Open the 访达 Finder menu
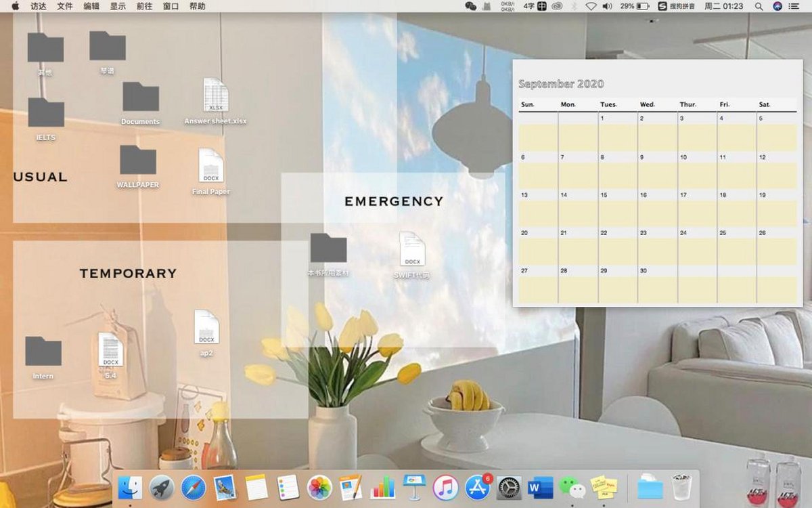Image resolution: width=812 pixels, height=508 pixels. click(x=39, y=6)
